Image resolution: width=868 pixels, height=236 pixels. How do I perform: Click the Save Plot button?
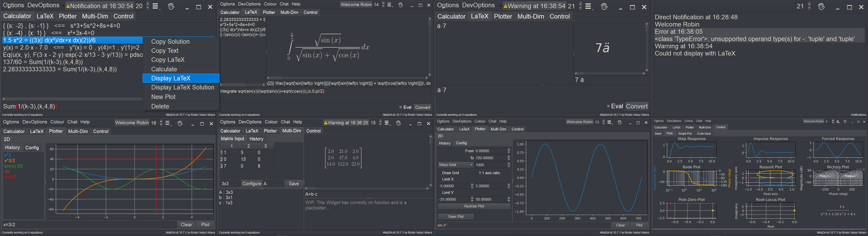click(456, 217)
